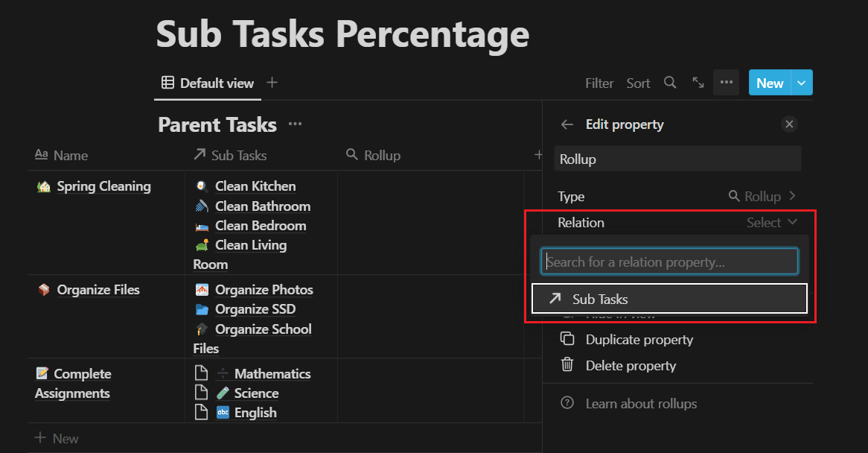Open the New button dropdown arrow

[802, 83]
